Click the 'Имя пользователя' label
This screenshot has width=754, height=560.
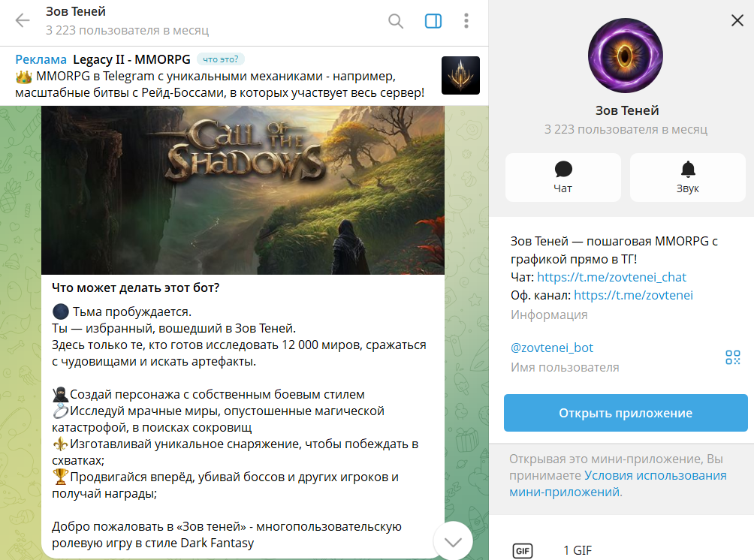565,368
